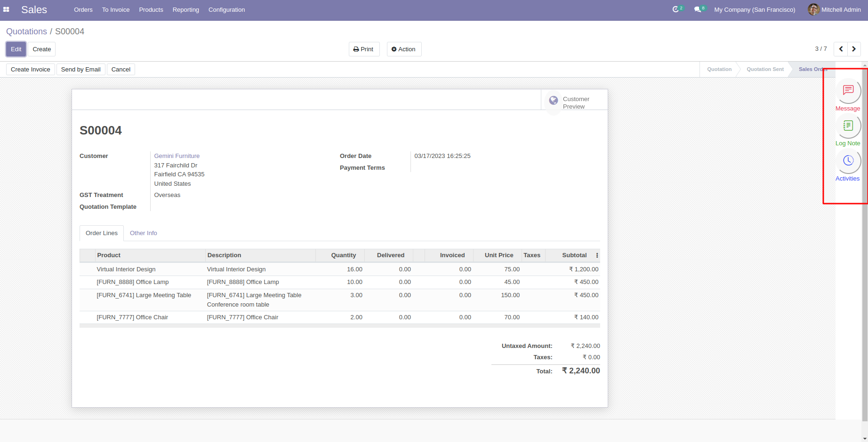Viewport: 868px width, 442px height.
Task: Click the Quotations breadcrumb link
Action: pyautogui.click(x=26, y=32)
